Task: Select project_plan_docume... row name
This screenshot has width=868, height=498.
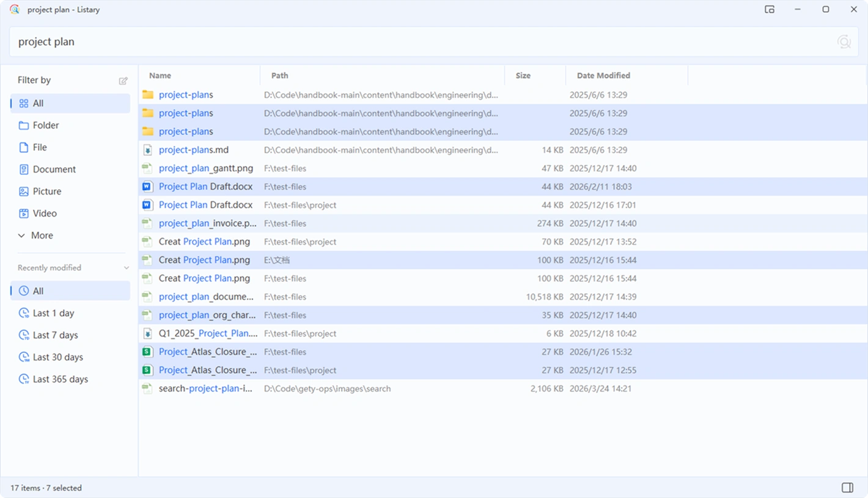Action: coord(206,297)
